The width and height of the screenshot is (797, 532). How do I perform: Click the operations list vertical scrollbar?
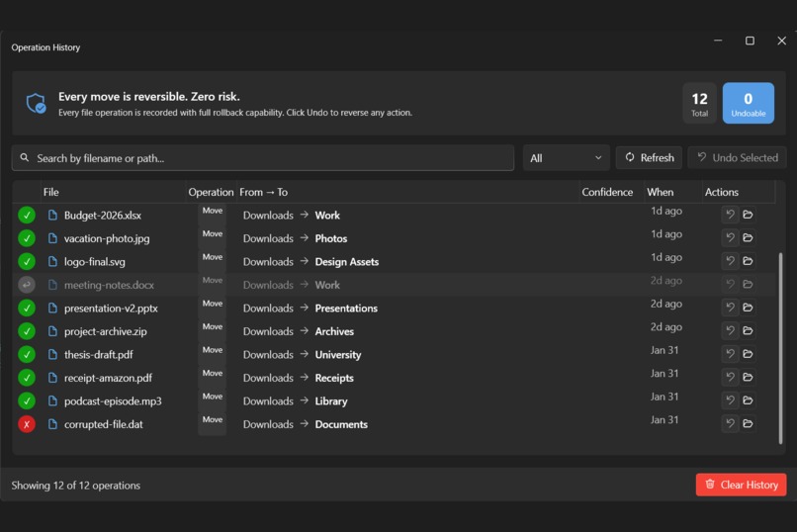coord(780,348)
